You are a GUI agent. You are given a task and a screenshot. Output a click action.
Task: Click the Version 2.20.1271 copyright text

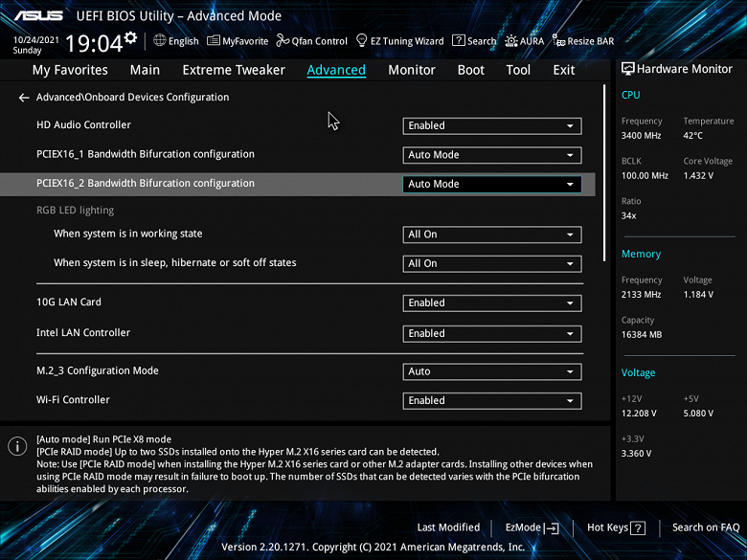point(373,547)
